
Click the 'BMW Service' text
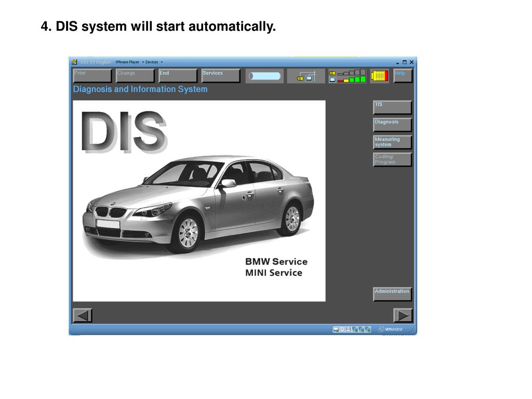click(x=276, y=262)
